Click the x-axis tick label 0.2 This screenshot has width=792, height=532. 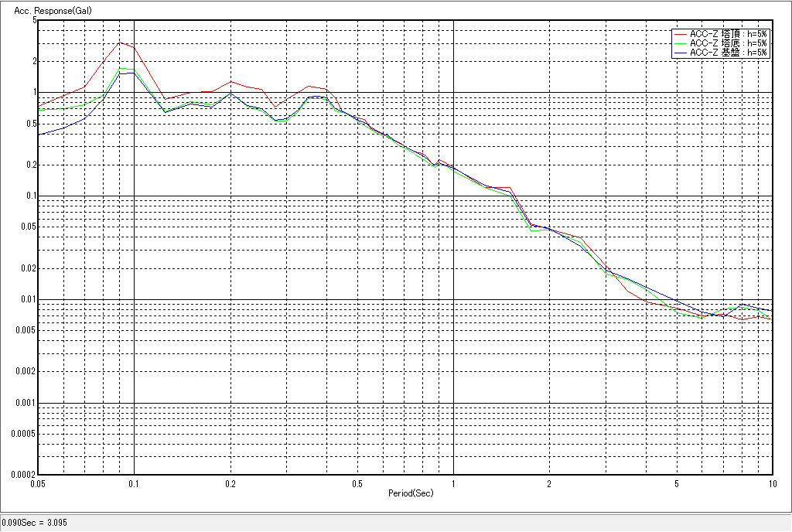(230, 483)
